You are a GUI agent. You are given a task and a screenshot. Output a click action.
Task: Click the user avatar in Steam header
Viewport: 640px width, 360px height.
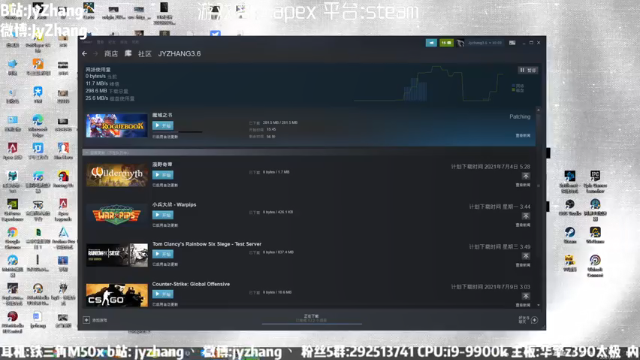460,43
